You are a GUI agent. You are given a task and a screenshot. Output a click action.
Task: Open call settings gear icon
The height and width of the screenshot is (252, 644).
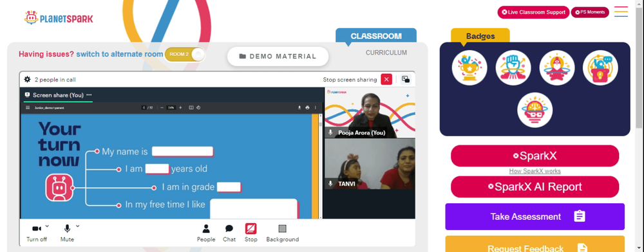point(27,80)
